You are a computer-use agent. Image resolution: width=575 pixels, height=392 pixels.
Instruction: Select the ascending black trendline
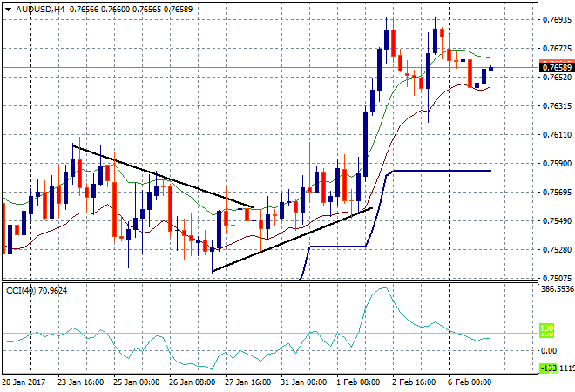[292, 240]
